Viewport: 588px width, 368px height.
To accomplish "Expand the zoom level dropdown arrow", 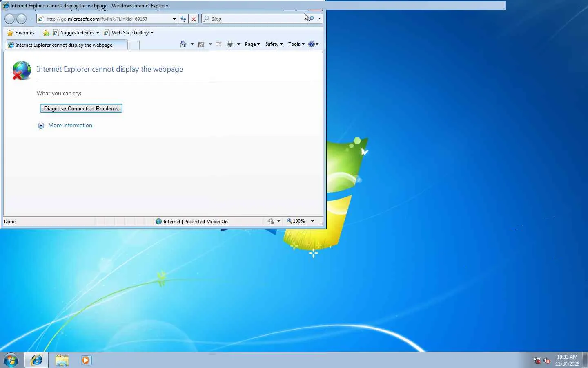I will coord(312,221).
